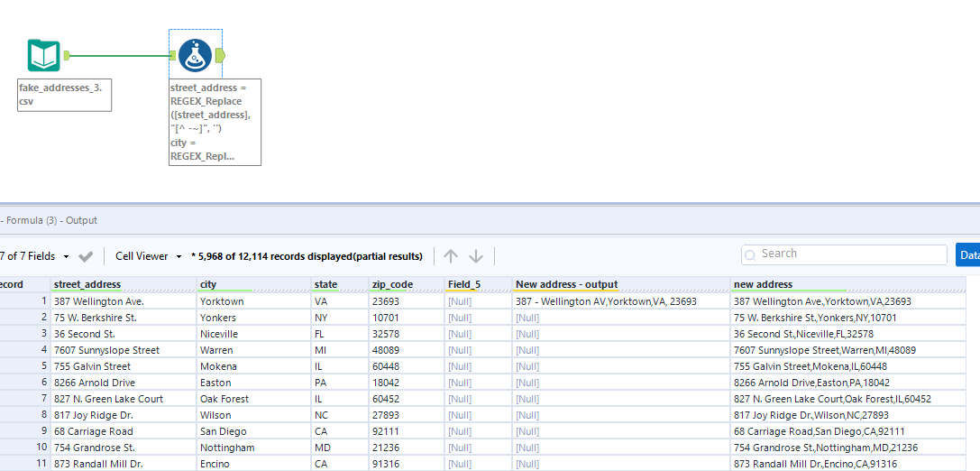Click the up arrow record navigation icon
980x471 pixels.
pyautogui.click(x=451, y=256)
